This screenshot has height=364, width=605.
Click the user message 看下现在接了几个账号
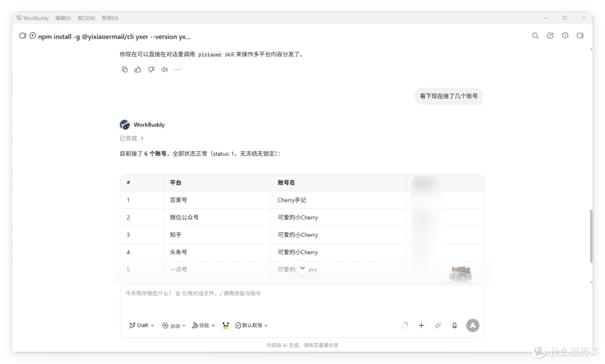(449, 96)
